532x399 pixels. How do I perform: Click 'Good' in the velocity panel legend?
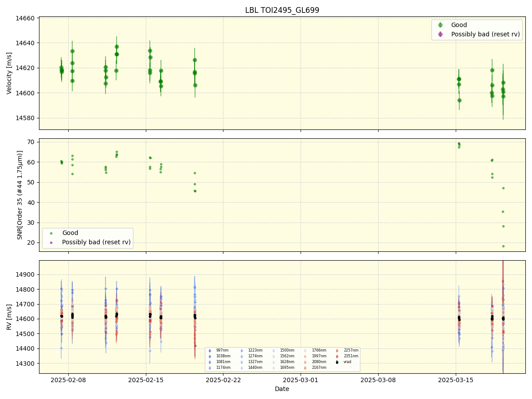(459, 25)
